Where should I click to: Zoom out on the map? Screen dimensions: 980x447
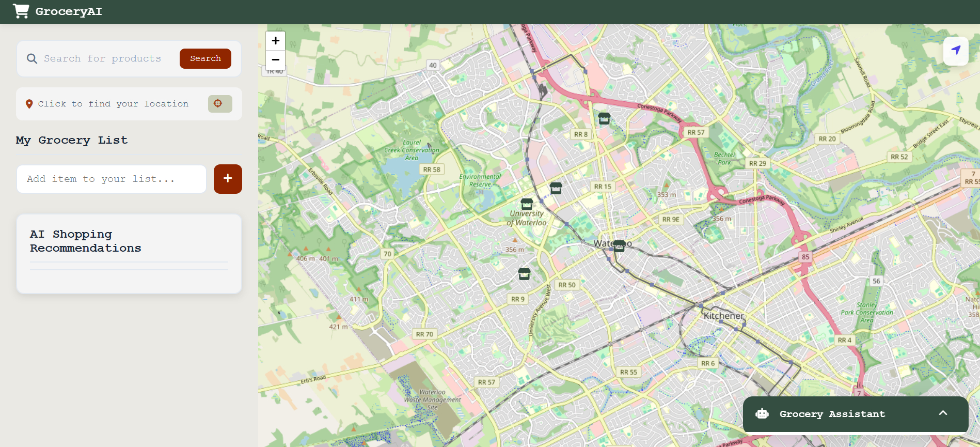(x=276, y=60)
